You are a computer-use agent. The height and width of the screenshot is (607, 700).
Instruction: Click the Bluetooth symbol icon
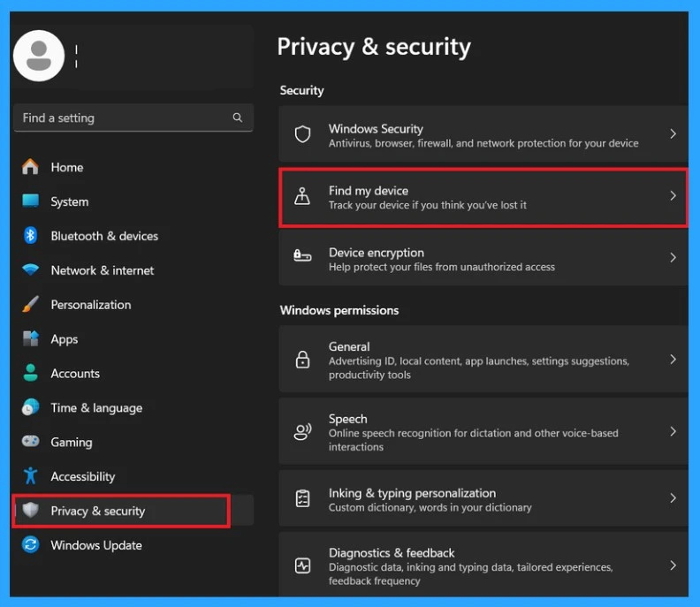coord(30,235)
